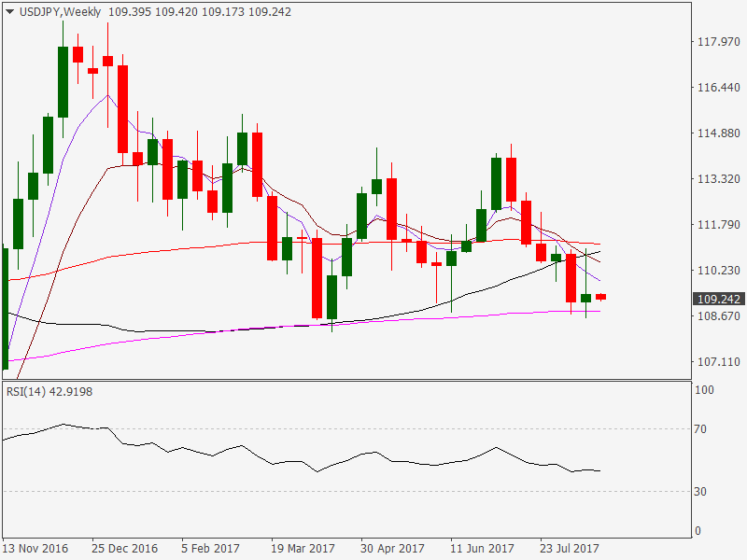The width and height of the screenshot is (747, 560).
Task: Select the USDJPY,Weekly chart title text
Action: click(60, 12)
